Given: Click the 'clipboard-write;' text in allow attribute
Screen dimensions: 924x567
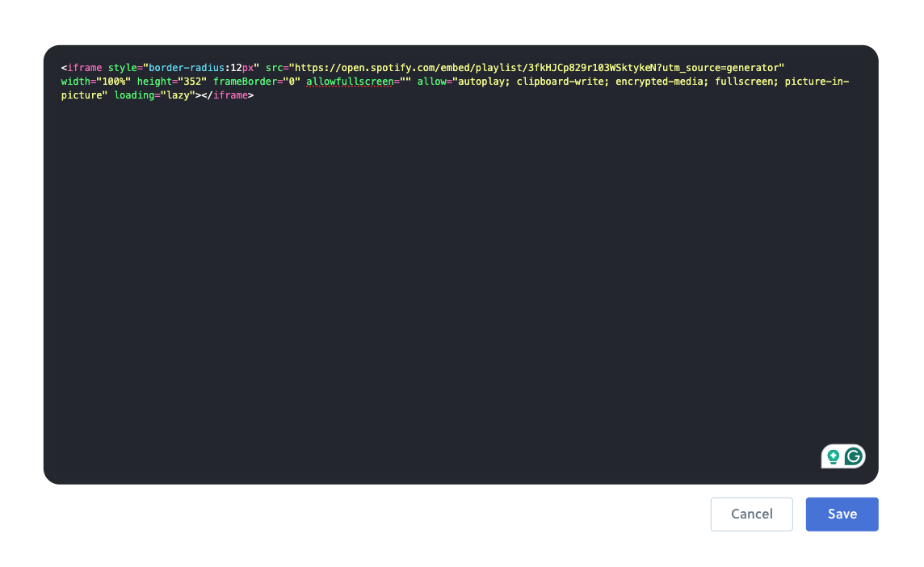Looking at the screenshot, I should point(563,82).
